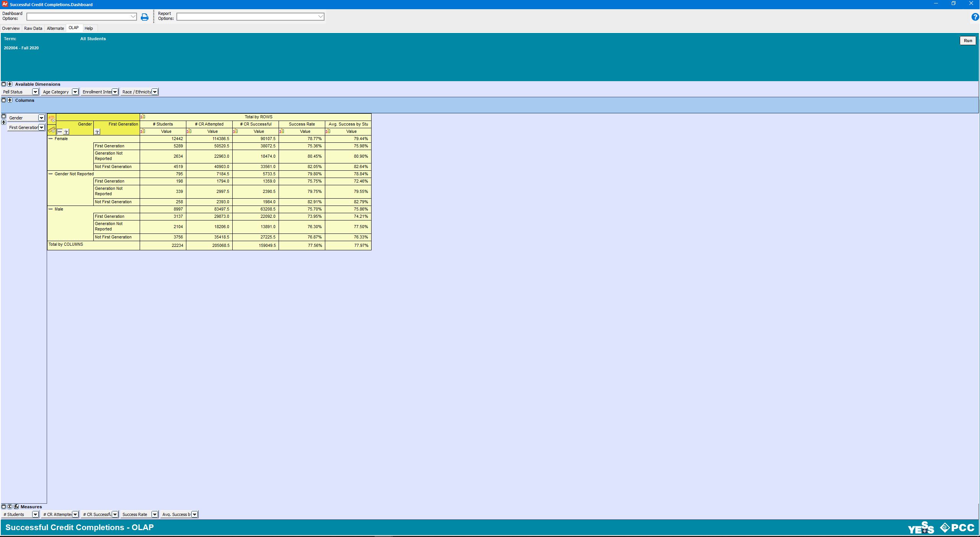
Task: Switch to the Raw Data tab
Action: pyautogui.click(x=33, y=28)
